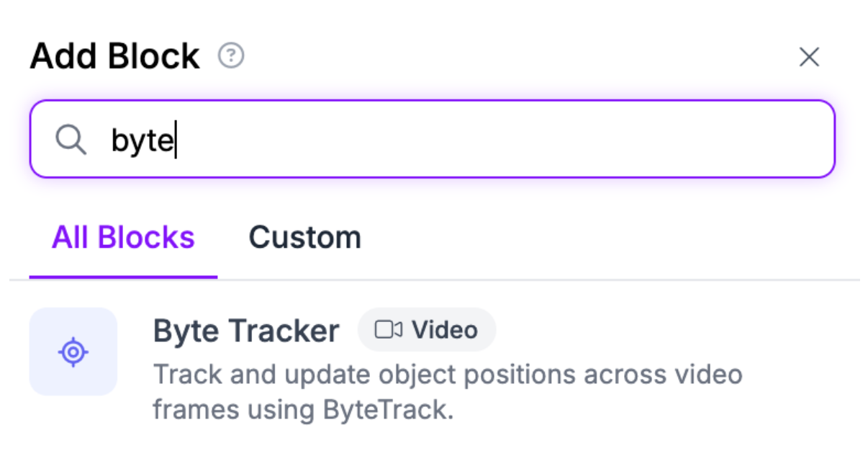
Task: Click the help question mark icon
Action: 231,55
